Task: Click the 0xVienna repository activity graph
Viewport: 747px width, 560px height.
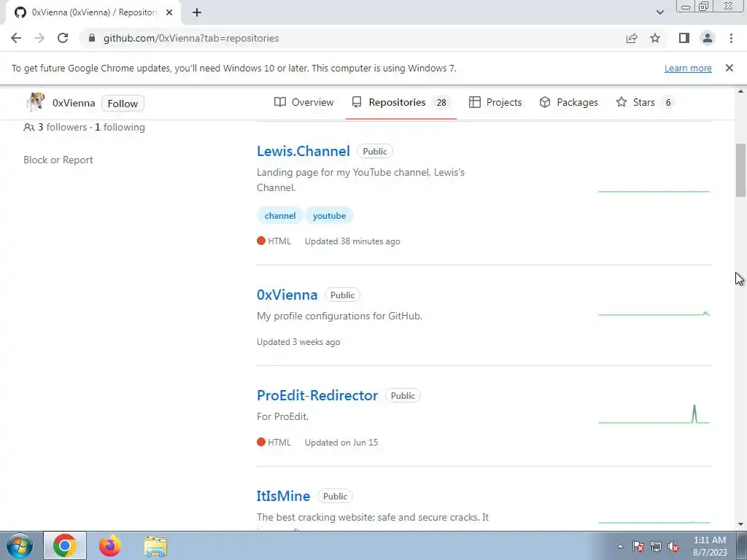Action: [x=654, y=314]
